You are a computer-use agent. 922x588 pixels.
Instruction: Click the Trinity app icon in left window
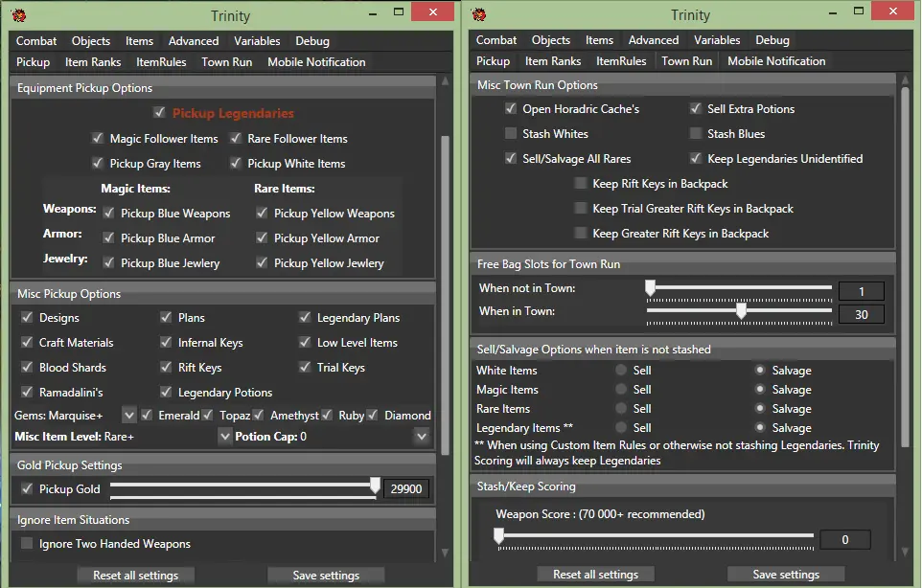pyautogui.click(x=19, y=14)
